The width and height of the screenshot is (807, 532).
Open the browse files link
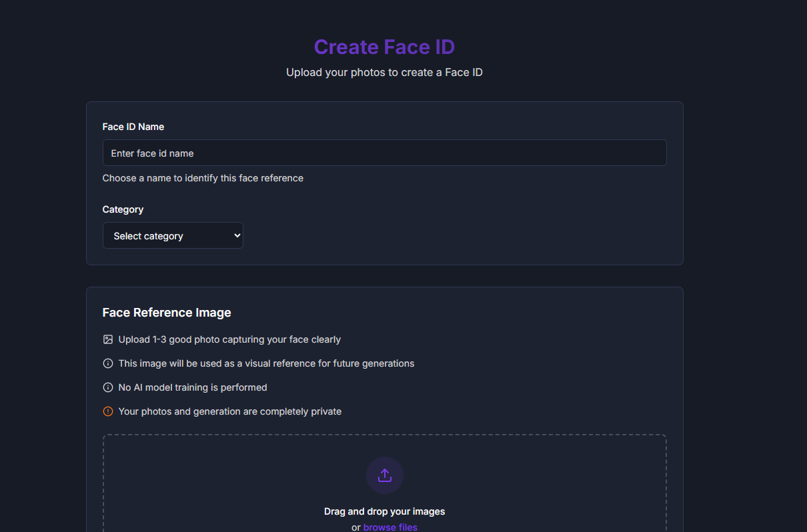click(390, 527)
